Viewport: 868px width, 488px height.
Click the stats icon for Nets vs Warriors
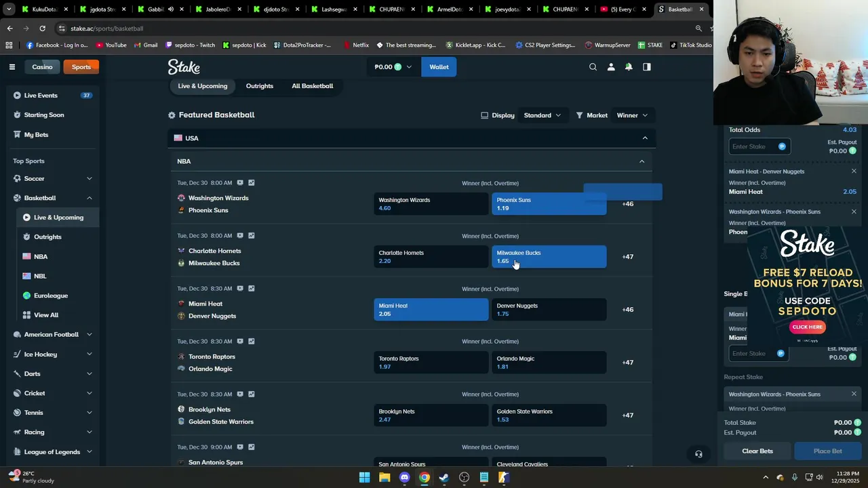coord(252,394)
